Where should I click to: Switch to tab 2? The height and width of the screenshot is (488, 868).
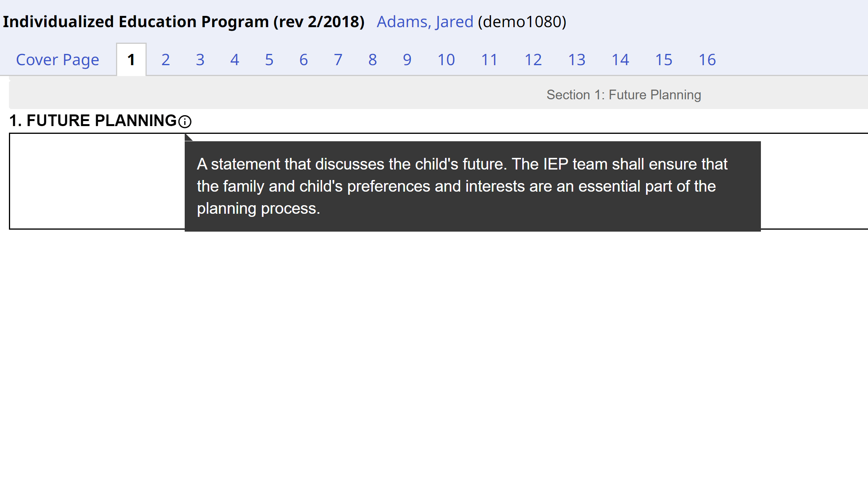click(x=166, y=60)
